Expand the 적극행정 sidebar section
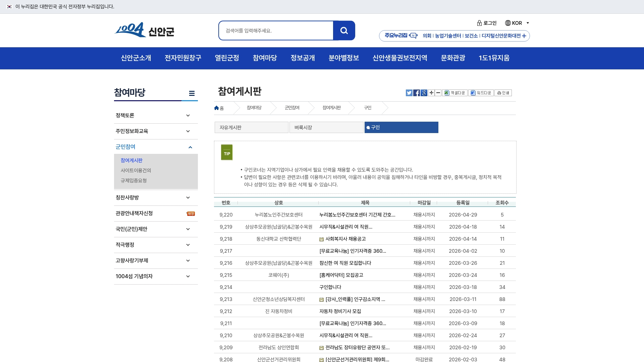Image resolution: width=644 pixels, height=362 pixels. (156, 245)
